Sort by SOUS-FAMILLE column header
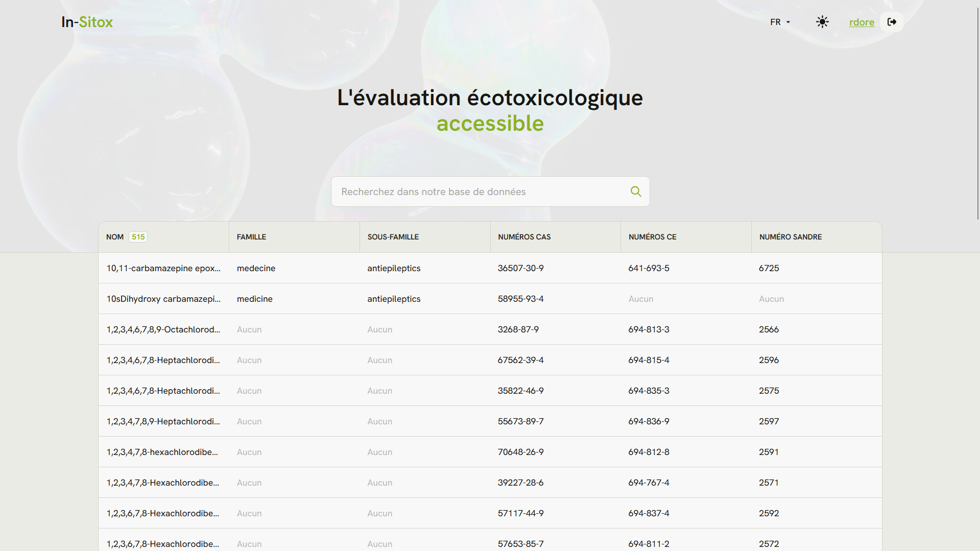Viewport: 980px width, 551px height. tap(393, 236)
